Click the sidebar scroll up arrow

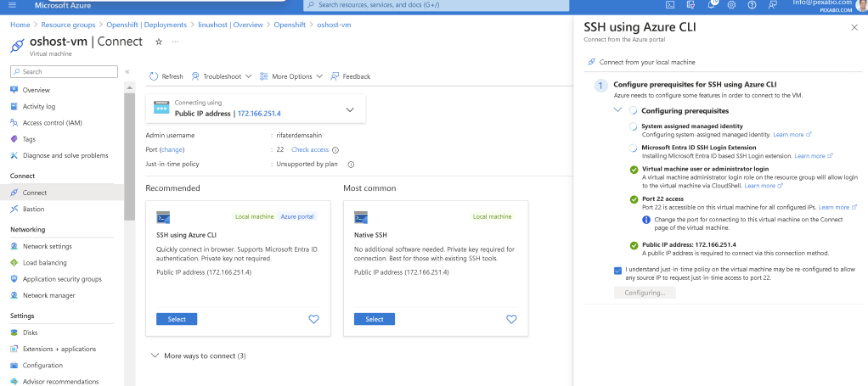(x=130, y=87)
